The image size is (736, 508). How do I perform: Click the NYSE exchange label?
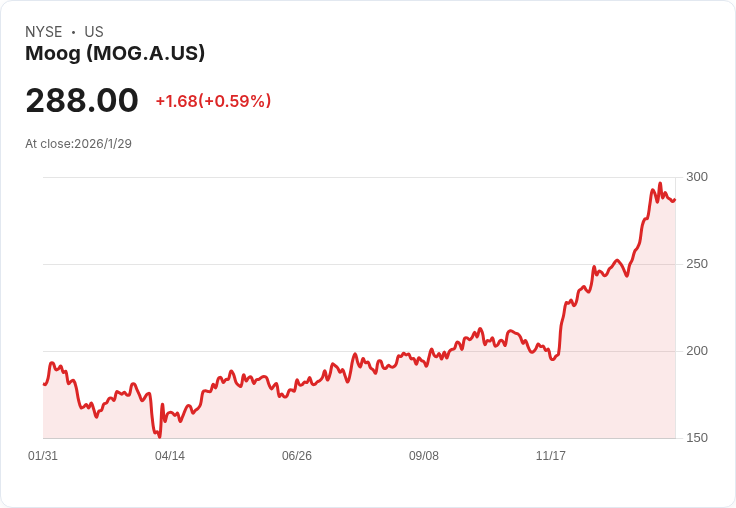[x=44, y=32]
